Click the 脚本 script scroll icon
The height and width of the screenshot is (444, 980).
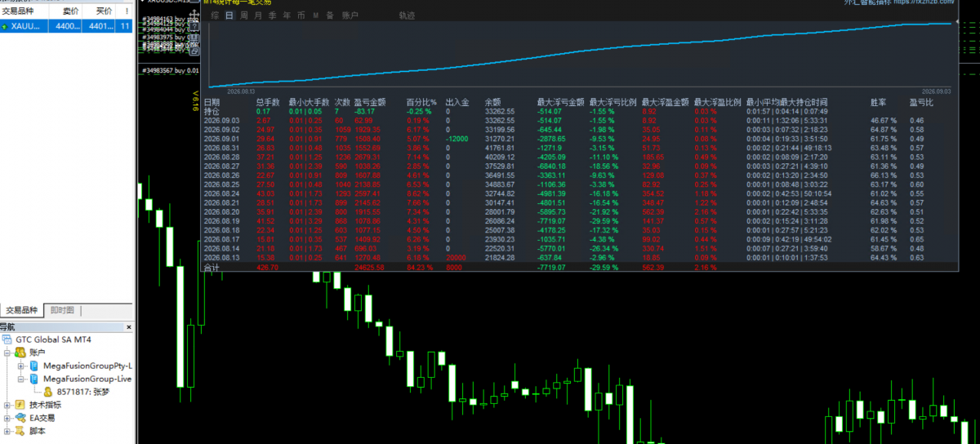click(x=20, y=431)
